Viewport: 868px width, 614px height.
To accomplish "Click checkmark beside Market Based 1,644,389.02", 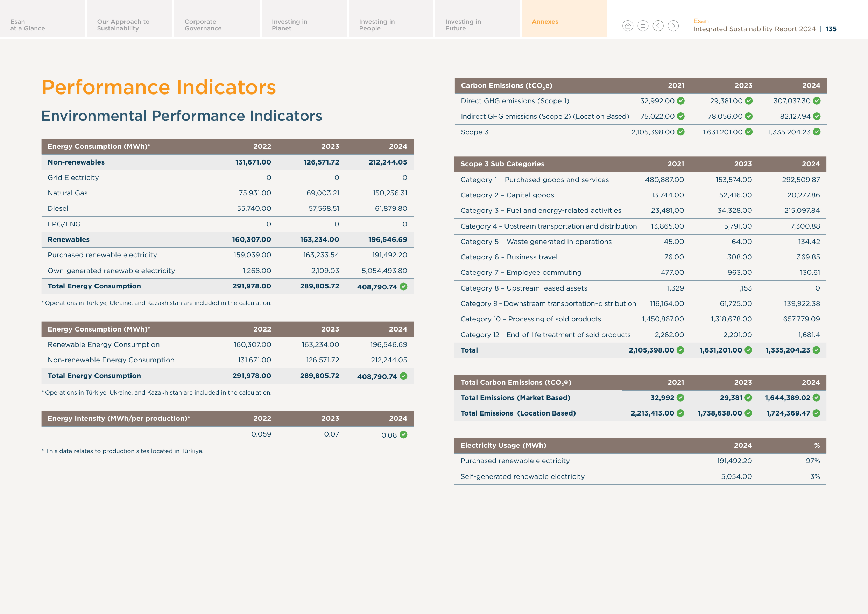I will click(x=817, y=398).
